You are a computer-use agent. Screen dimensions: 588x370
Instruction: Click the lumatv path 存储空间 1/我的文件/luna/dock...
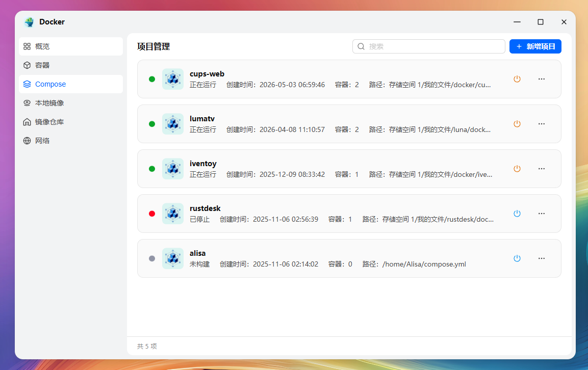440,130
